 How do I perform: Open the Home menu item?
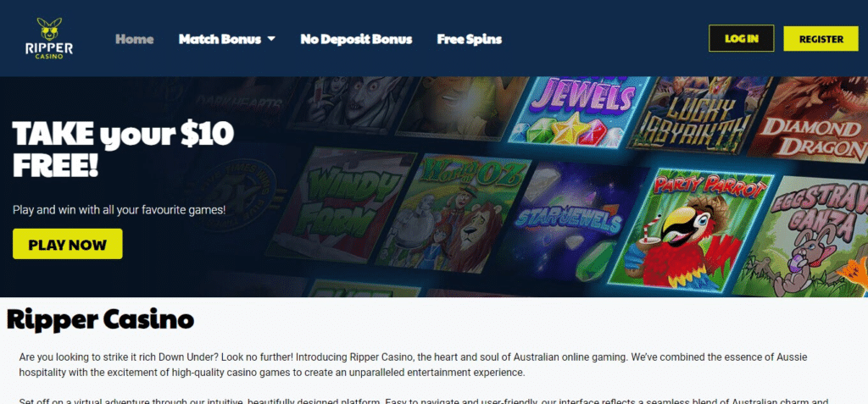(135, 39)
